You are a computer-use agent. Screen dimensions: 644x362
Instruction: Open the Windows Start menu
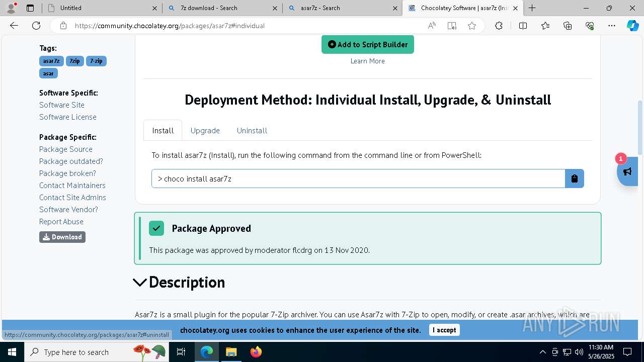pos(12,352)
